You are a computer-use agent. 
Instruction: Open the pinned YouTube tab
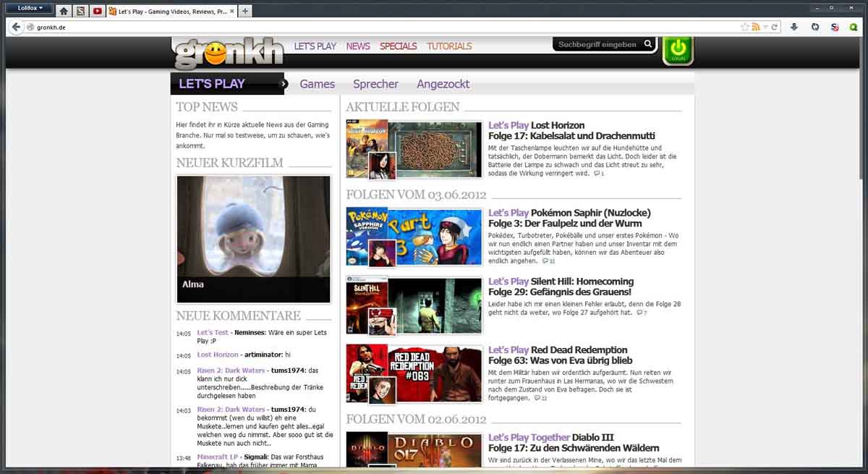point(97,11)
